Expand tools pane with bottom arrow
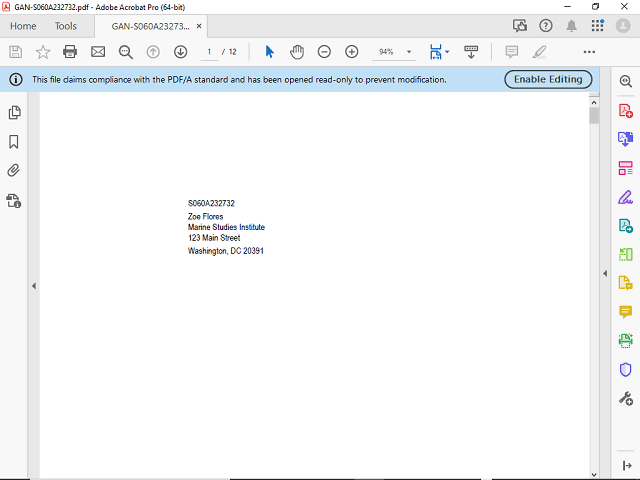This screenshot has height=480, width=640. 627,465
